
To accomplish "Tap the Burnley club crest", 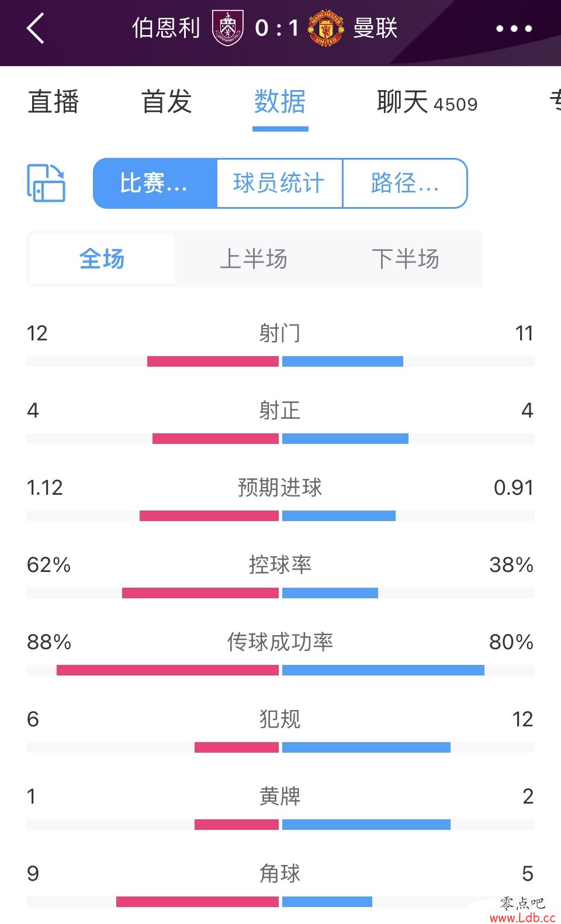I will click(227, 28).
